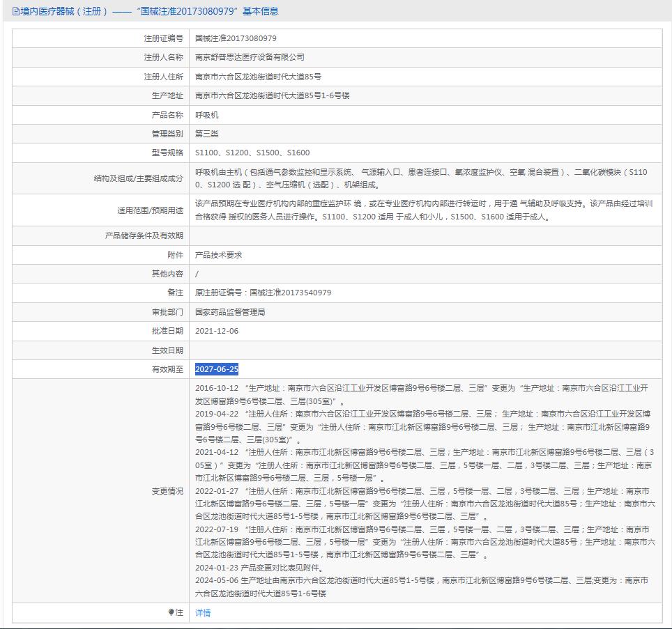Click the attachment value 产品技术要求
The width and height of the screenshot is (672, 629).
click(x=218, y=255)
